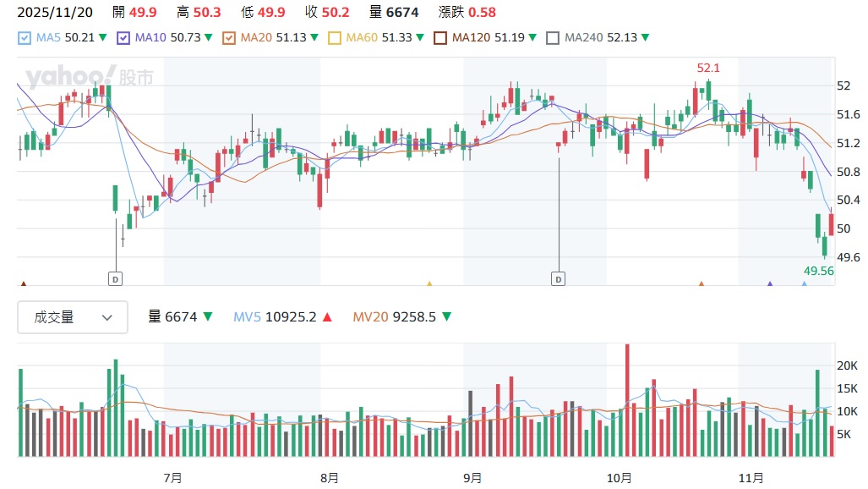Hide the MA20 moving average line
Image resolution: width=868 pixels, height=489 pixels.
[229, 38]
